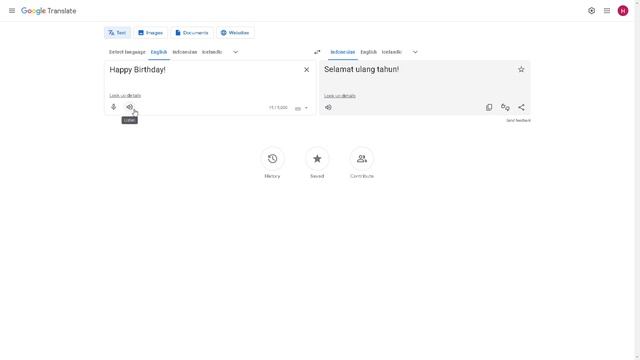Switch to the Websites tab
Image resolution: width=640 pixels, height=360 pixels.
point(235,33)
